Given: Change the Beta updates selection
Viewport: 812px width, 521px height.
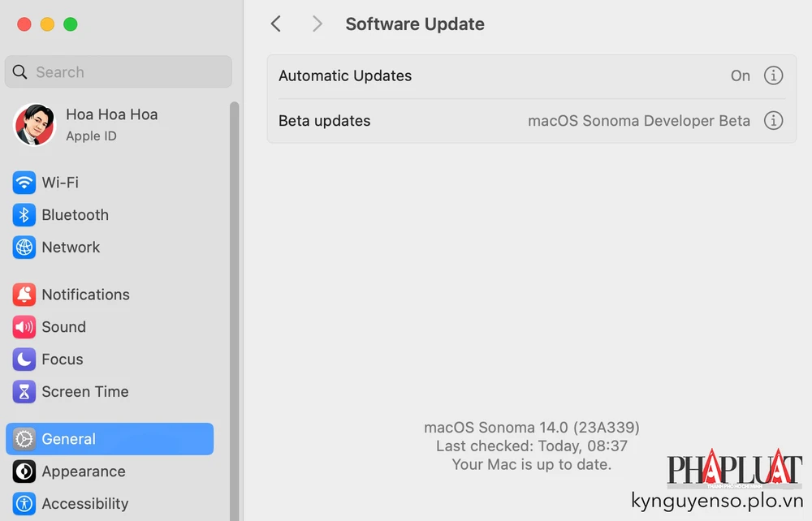Looking at the screenshot, I should click(638, 120).
